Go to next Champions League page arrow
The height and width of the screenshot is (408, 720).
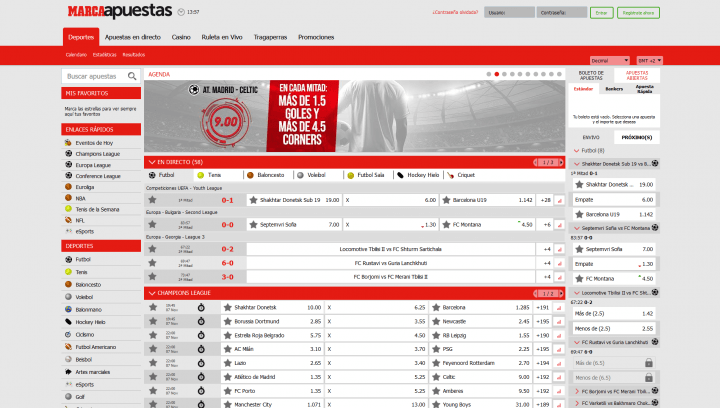coord(561,293)
